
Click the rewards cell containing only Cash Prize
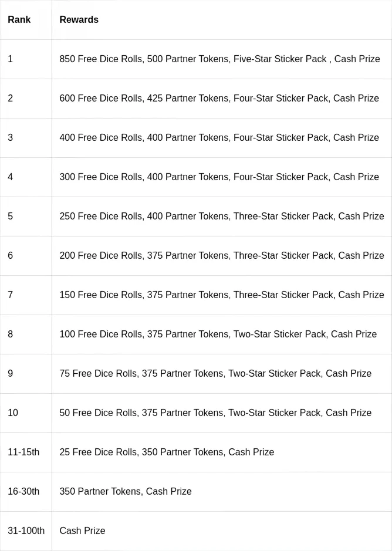82,531
